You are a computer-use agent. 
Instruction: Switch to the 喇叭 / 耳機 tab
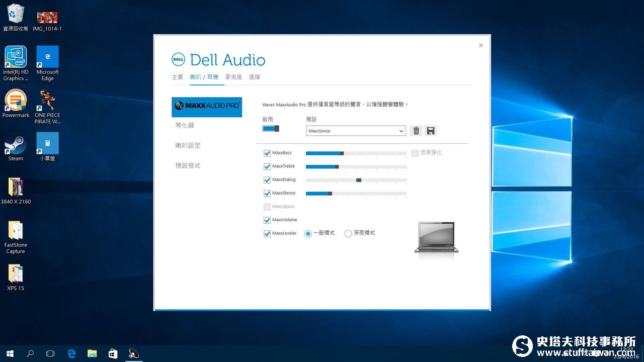click(x=204, y=77)
